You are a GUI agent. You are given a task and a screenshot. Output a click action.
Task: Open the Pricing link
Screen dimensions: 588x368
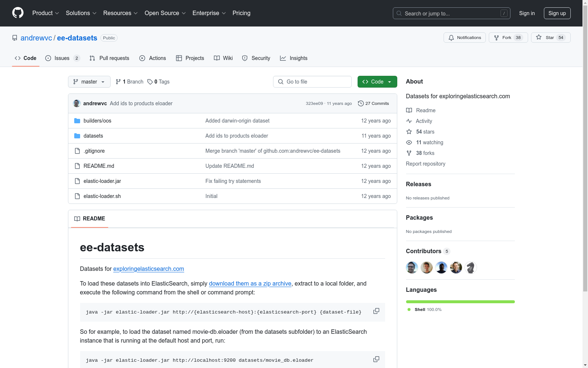[241, 13]
